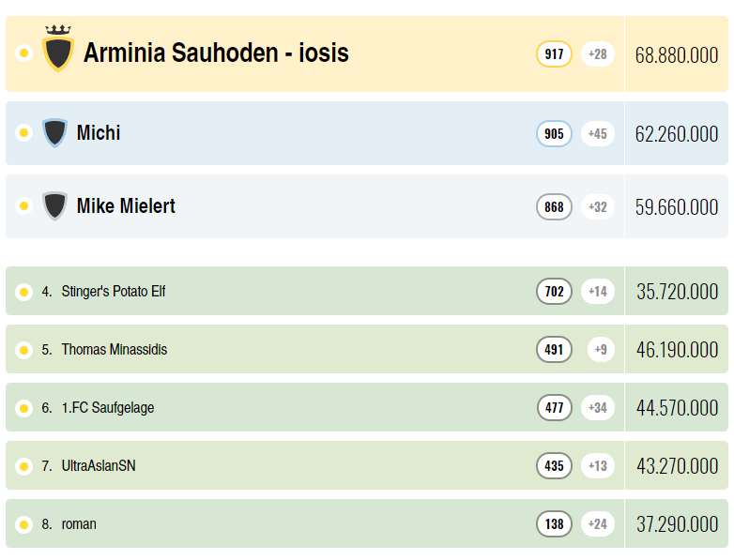Click the yellow status dot beside Arminia Sauhoden

point(23,53)
